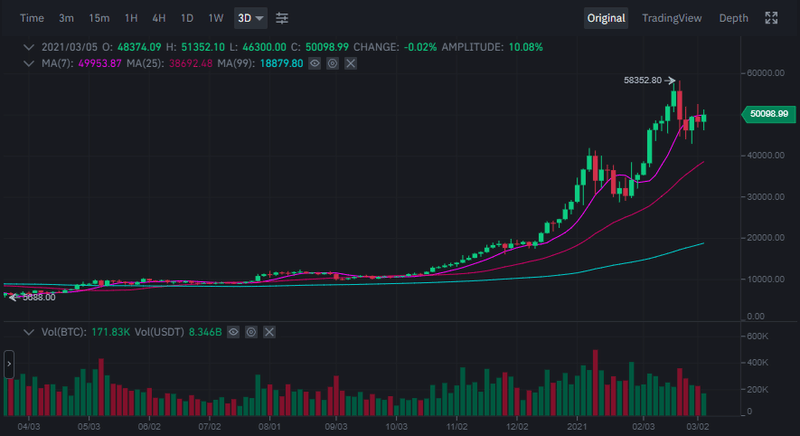Hide the Volume indicator with eye icon

coord(234,330)
